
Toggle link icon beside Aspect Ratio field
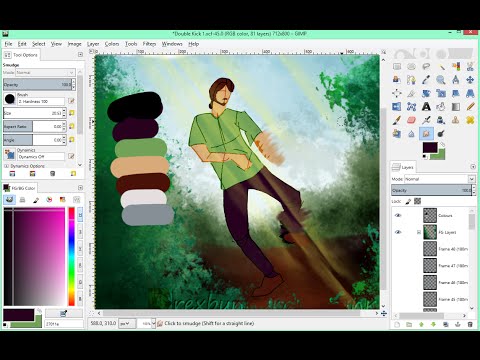tap(72, 126)
